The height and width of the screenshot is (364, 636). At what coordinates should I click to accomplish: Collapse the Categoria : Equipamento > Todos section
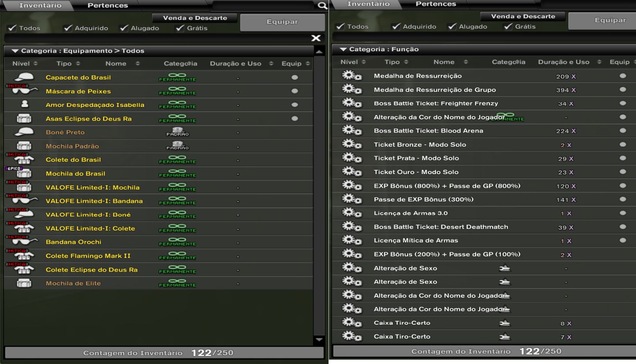[15, 51]
